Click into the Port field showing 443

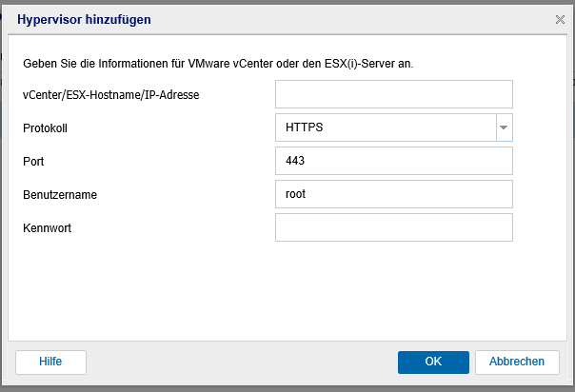(x=394, y=161)
